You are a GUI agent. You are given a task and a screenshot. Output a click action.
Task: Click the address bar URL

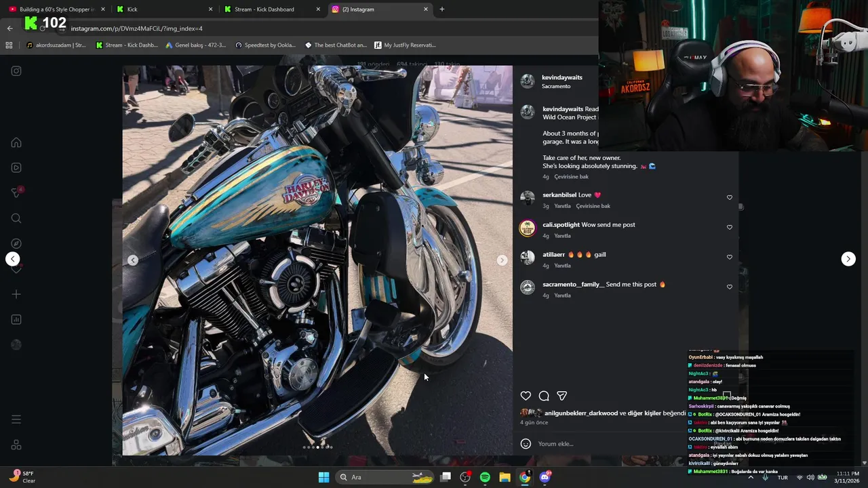[136, 28]
